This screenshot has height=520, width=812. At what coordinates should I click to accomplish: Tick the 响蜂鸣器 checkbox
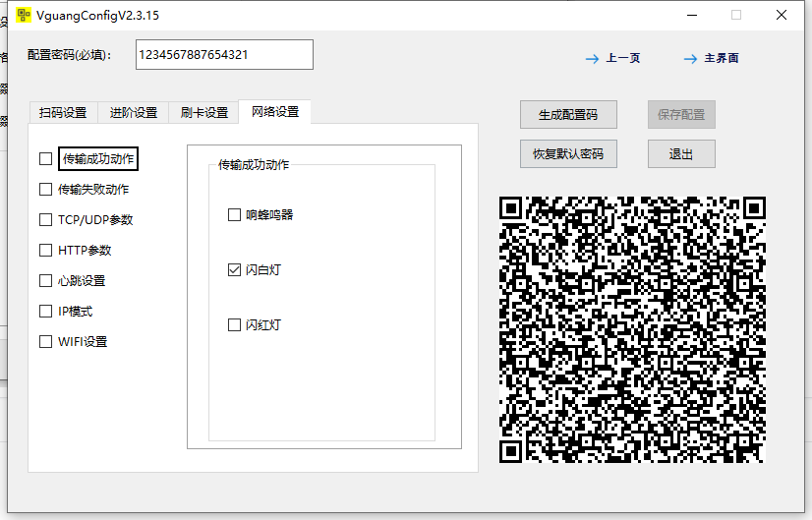pos(234,215)
